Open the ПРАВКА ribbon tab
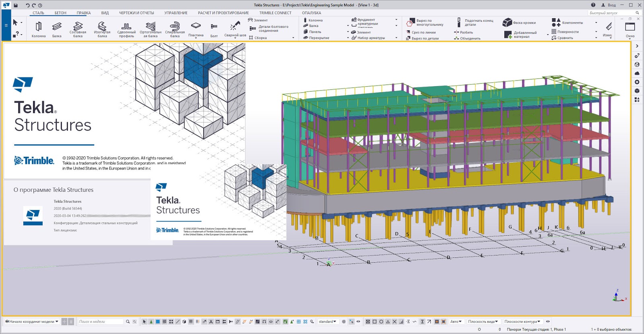This screenshot has width=644, height=334. click(84, 13)
